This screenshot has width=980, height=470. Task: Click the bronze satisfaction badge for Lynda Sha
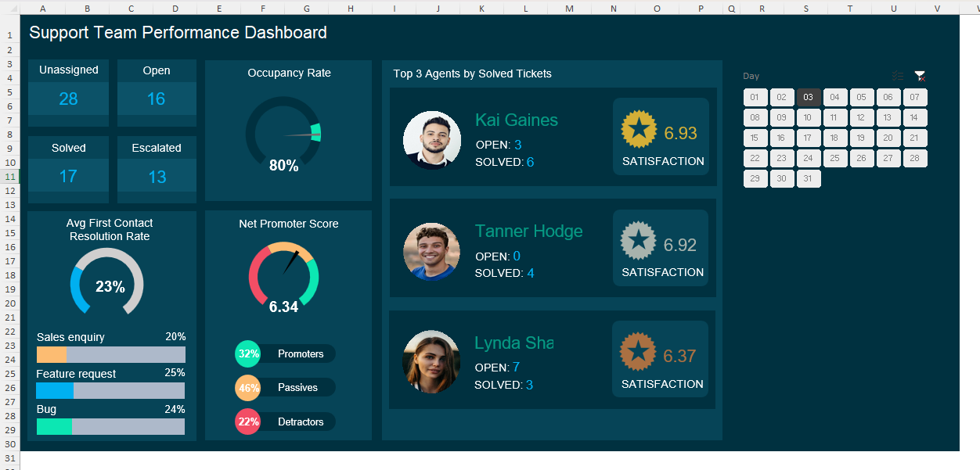[638, 352]
